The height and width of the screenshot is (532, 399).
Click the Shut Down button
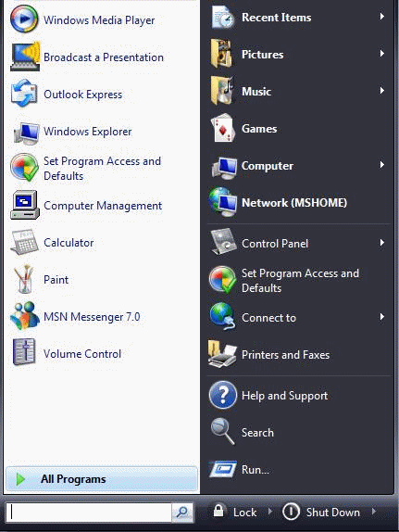321,512
